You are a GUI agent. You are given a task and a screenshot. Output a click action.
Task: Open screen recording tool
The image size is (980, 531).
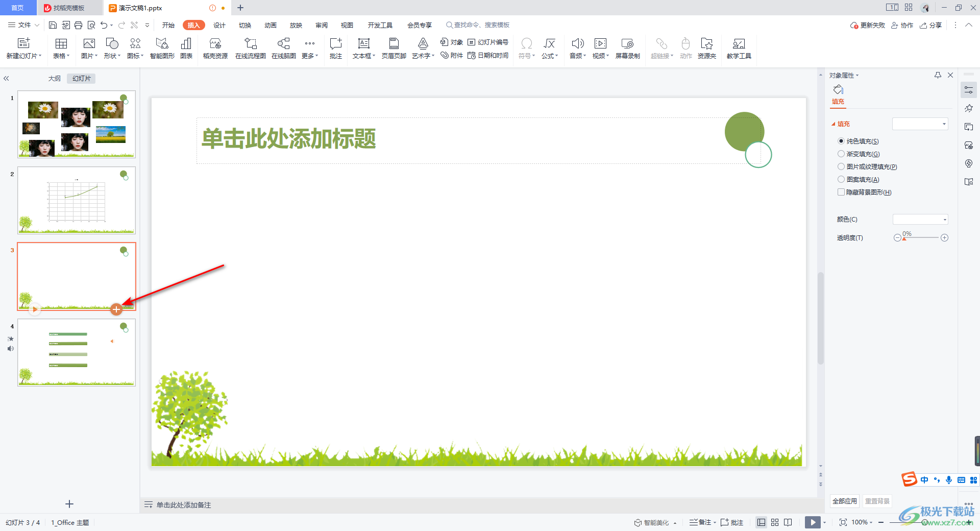click(627, 49)
